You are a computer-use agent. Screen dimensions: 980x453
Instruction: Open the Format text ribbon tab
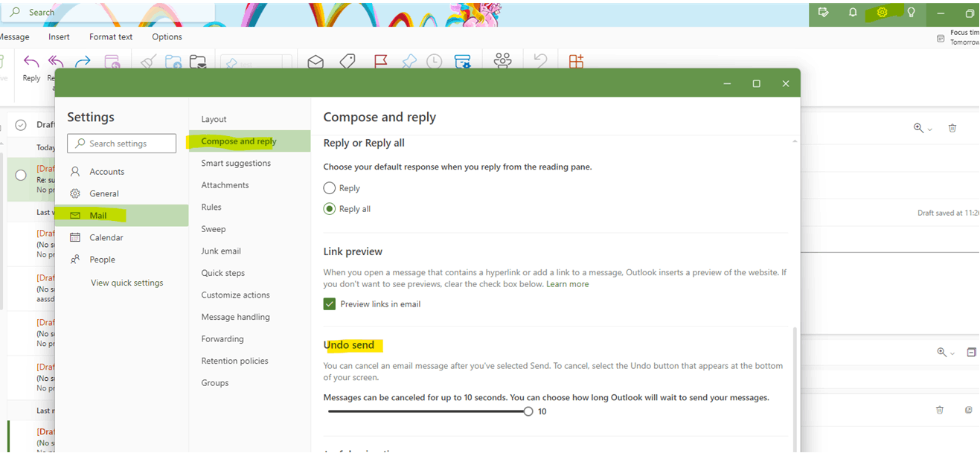[x=111, y=36]
